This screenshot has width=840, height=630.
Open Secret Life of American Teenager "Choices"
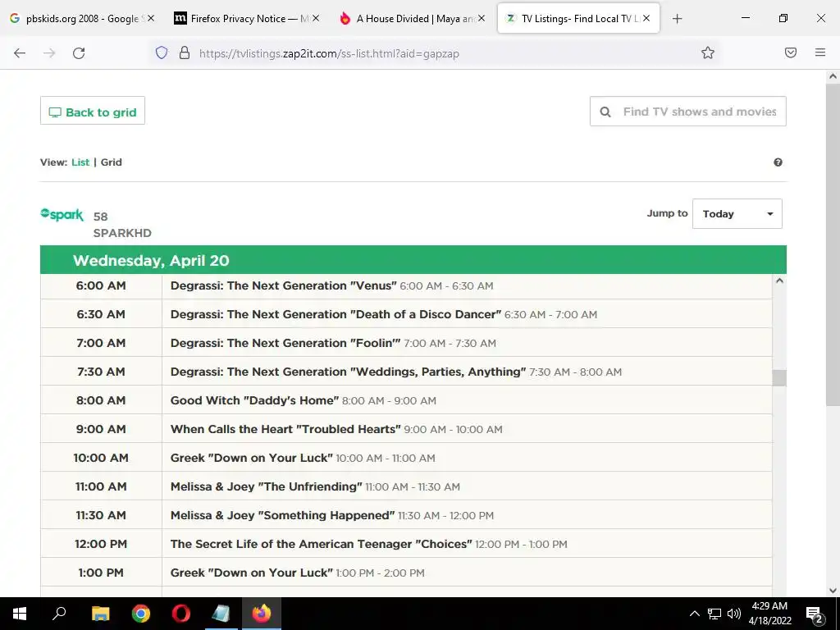[322, 544]
